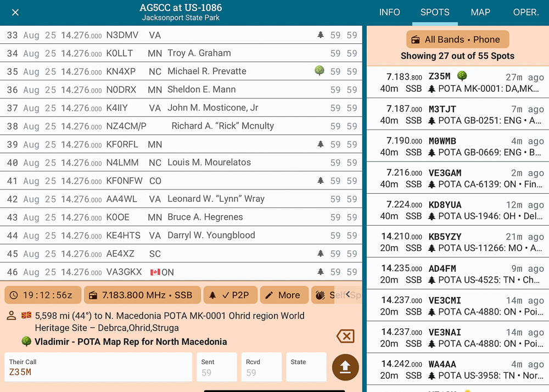The height and width of the screenshot is (392, 549).
Task: Open the More pencil options chip
Action: pos(282,295)
